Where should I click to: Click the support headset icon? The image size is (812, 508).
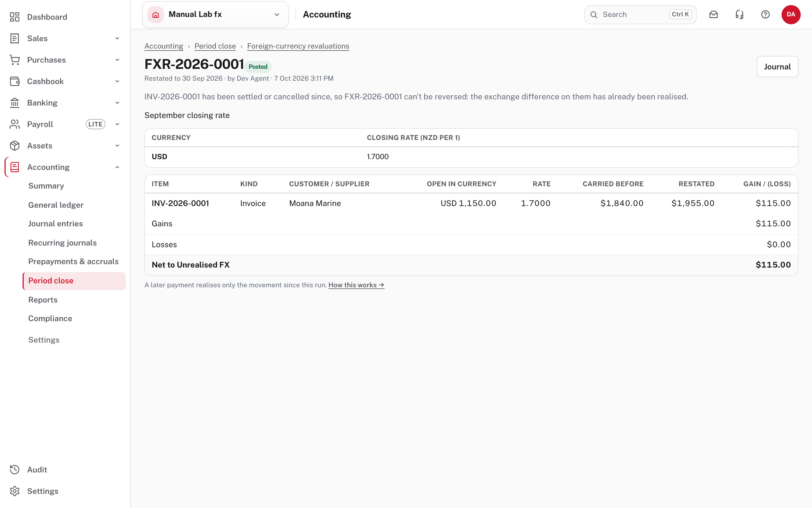pos(739,14)
